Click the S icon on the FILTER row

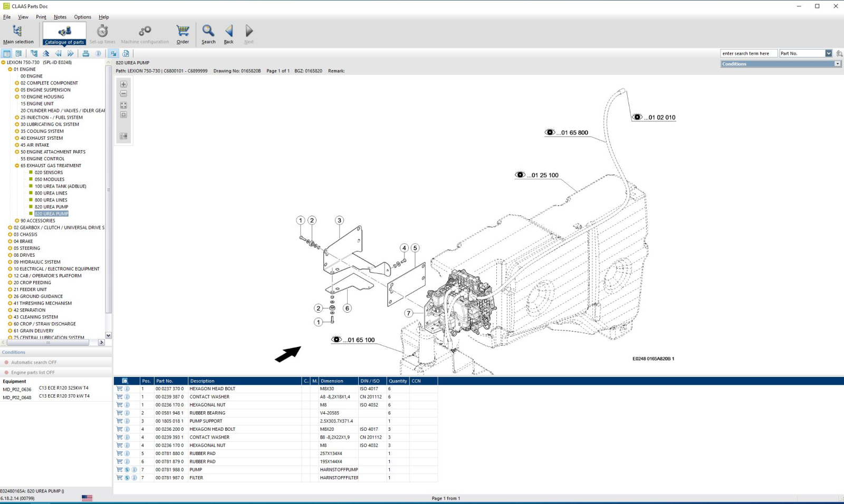(x=127, y=478)
